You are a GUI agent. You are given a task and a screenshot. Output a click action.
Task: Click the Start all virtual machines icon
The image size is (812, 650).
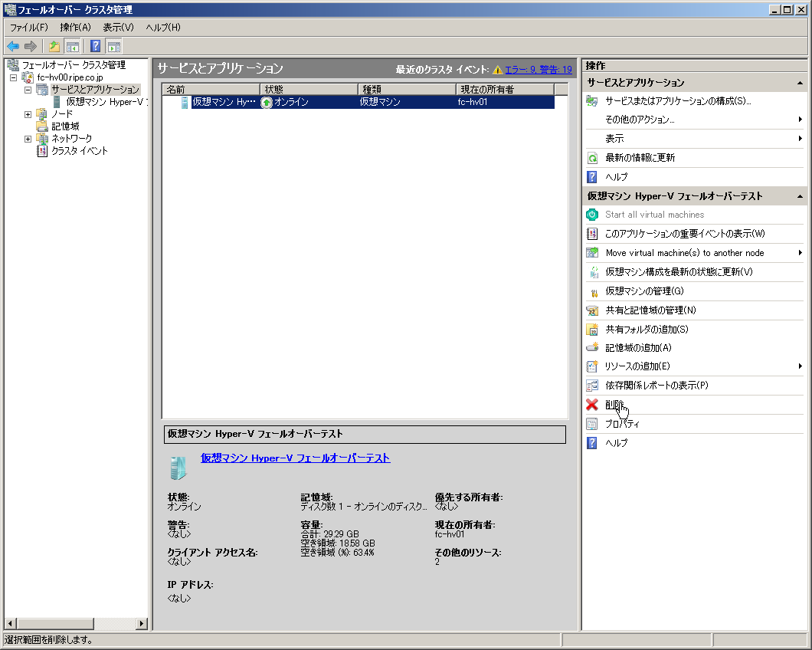coord(592,215)
